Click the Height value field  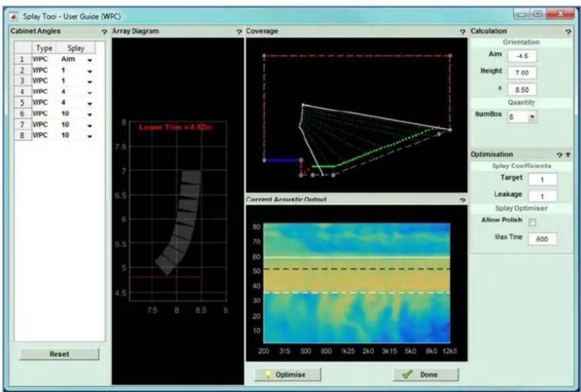(x=522, y=73)
